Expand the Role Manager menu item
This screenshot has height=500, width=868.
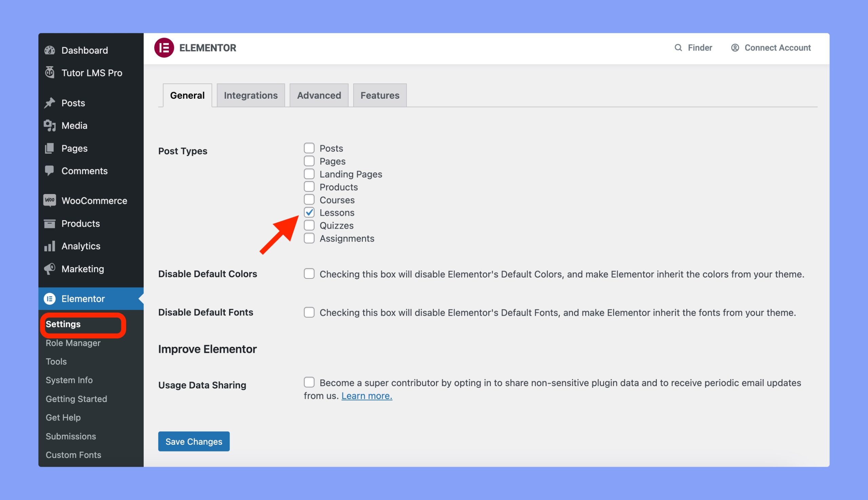(73, 343)
